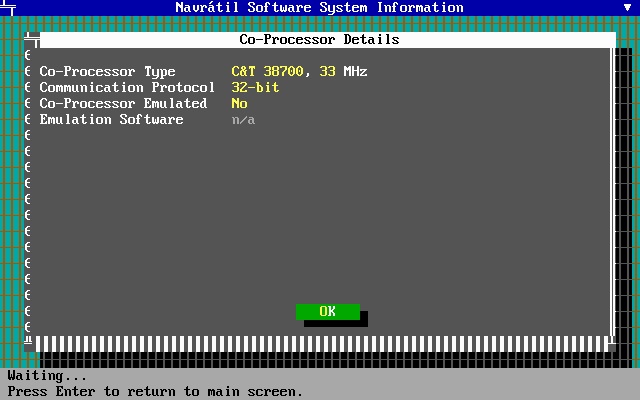The image size is (640, 400).
Task: Select the Co-Processor Type label
Action: 107,72
